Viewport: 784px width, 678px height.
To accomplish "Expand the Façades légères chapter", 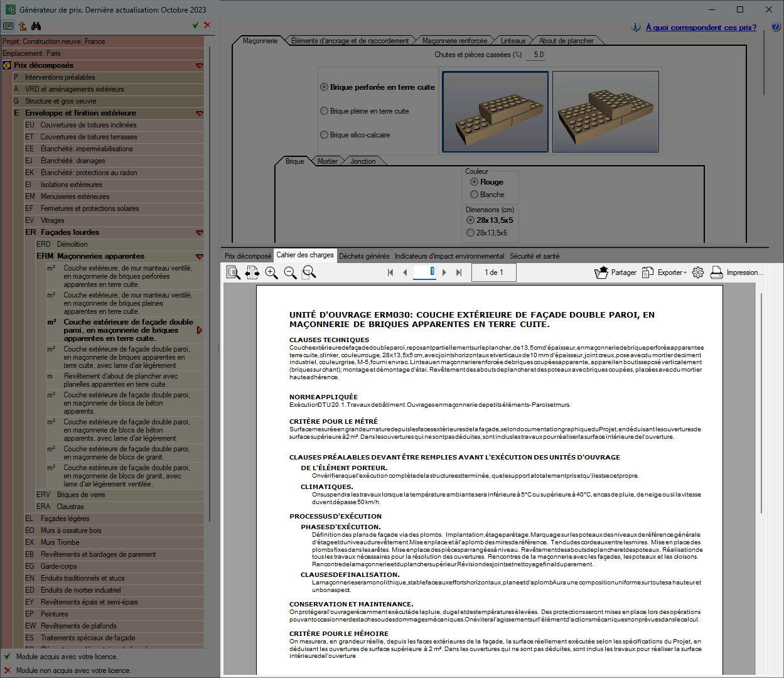I will [x=114, y=519].
